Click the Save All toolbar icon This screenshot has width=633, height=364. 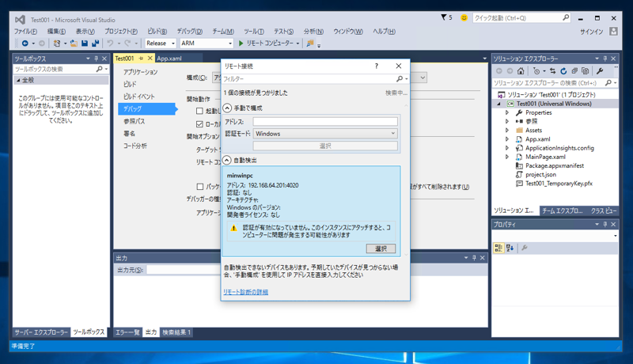tap(95, 44)
